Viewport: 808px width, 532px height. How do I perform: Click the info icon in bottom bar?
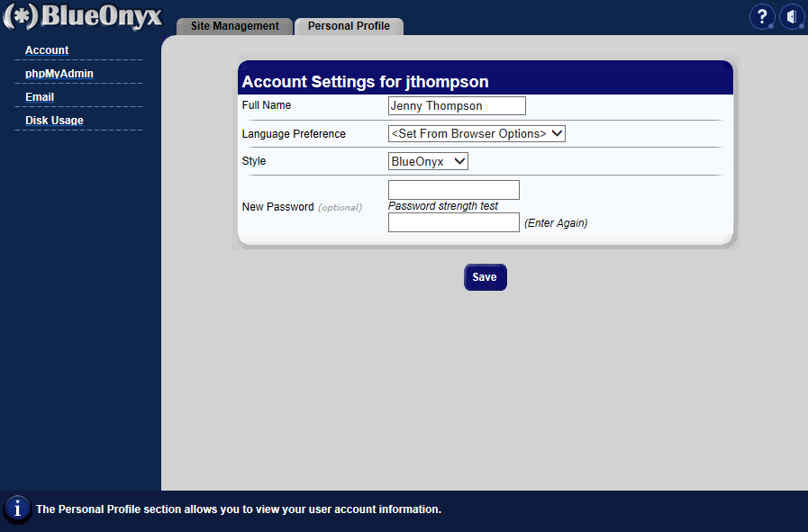(17, 509)
